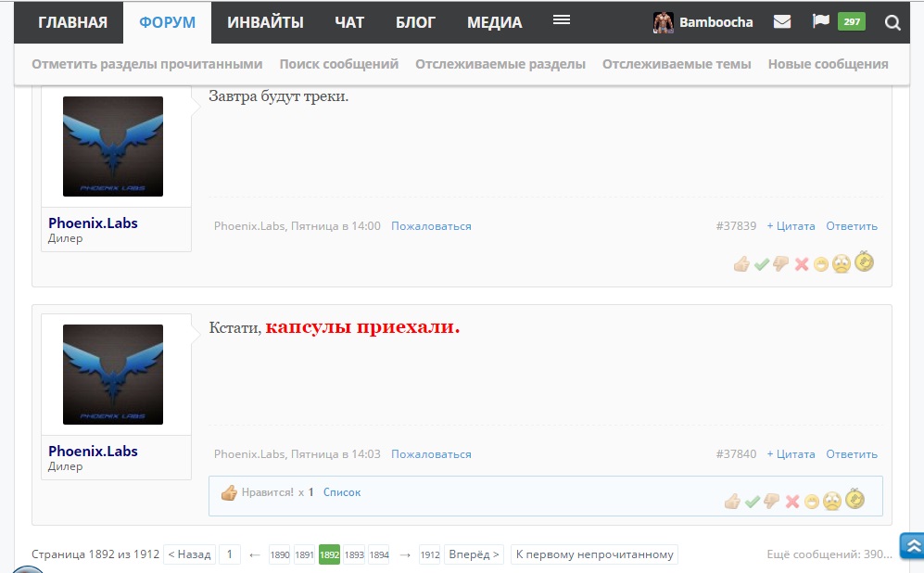Click + Цитата on post #37840
The image size is (924, 573).
[791, 454]
